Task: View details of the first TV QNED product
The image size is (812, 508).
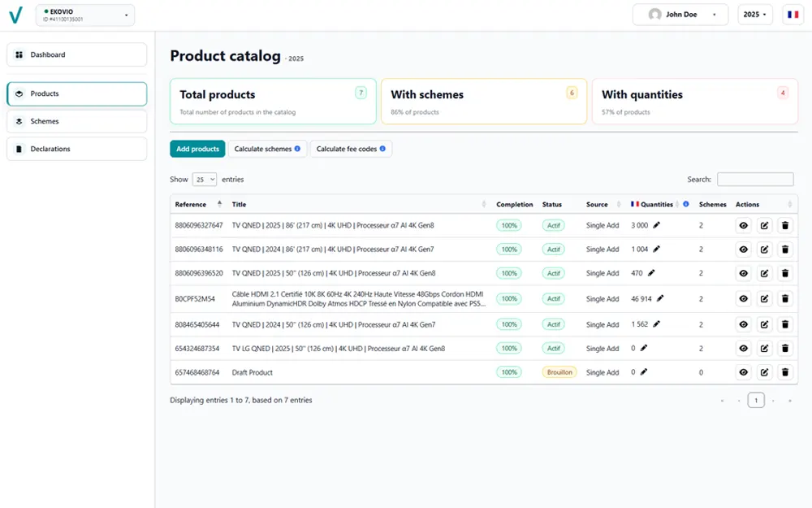Action: [x=743, y=225]
